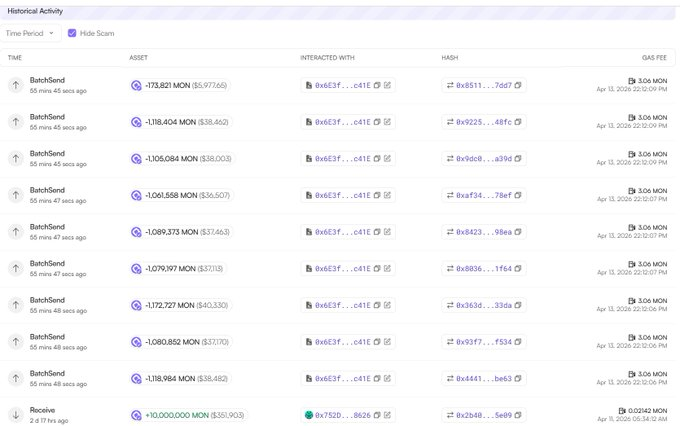
Task: Copy hash 0x93f7...f534
Action: click(518, 342)
